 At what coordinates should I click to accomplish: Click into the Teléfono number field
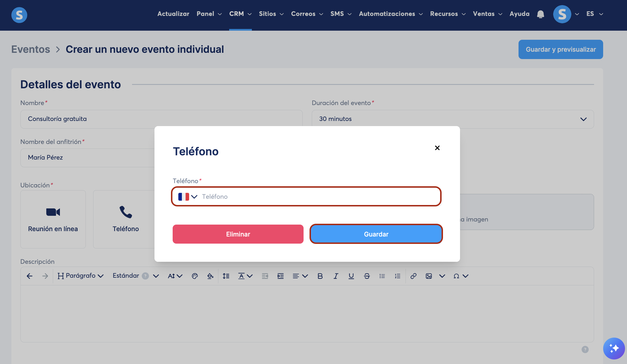(x=318, y=196)
